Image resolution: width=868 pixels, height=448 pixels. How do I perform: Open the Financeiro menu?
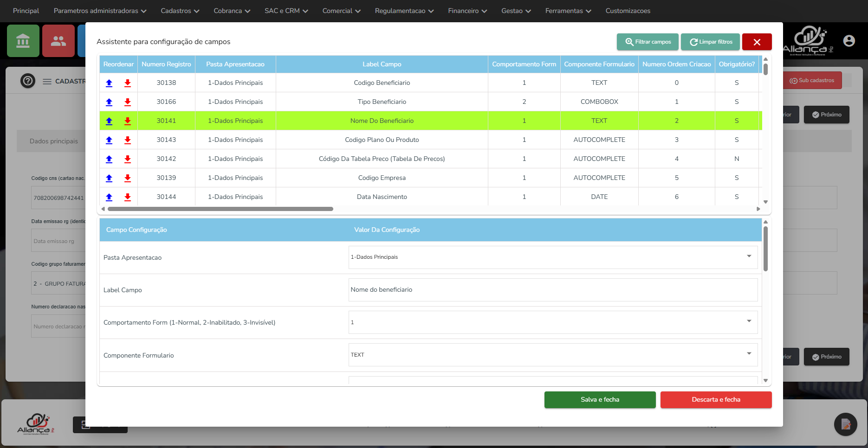pyautogui.click(x=467, y=11)
